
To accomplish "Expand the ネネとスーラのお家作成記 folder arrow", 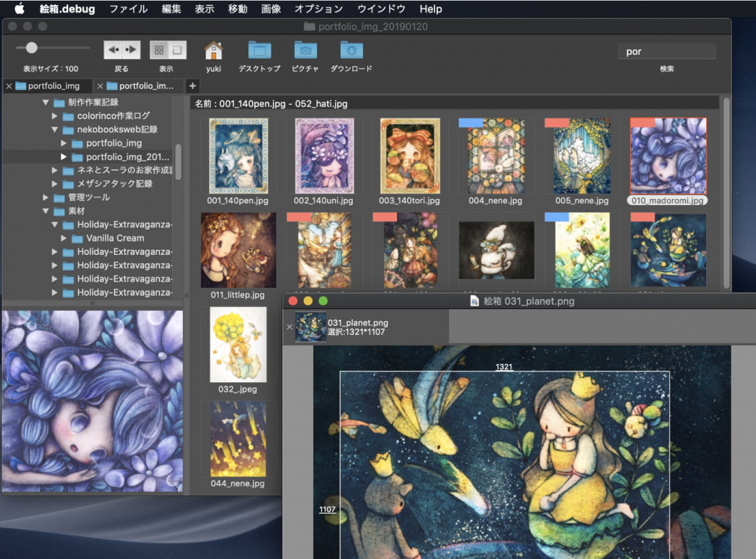I will point(55,170).
